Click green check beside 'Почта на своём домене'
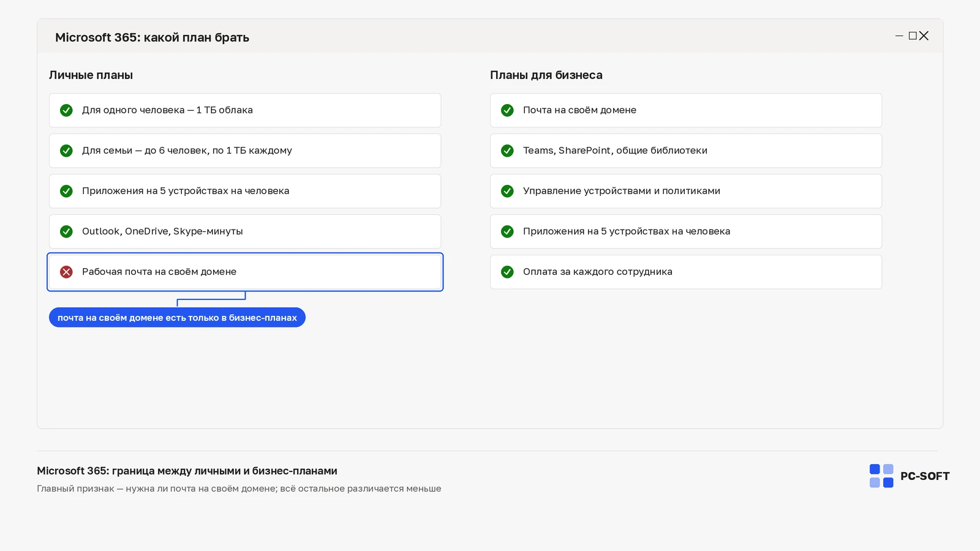The height and width of the screenshot is (551, 980). click(x=507, y=110)
